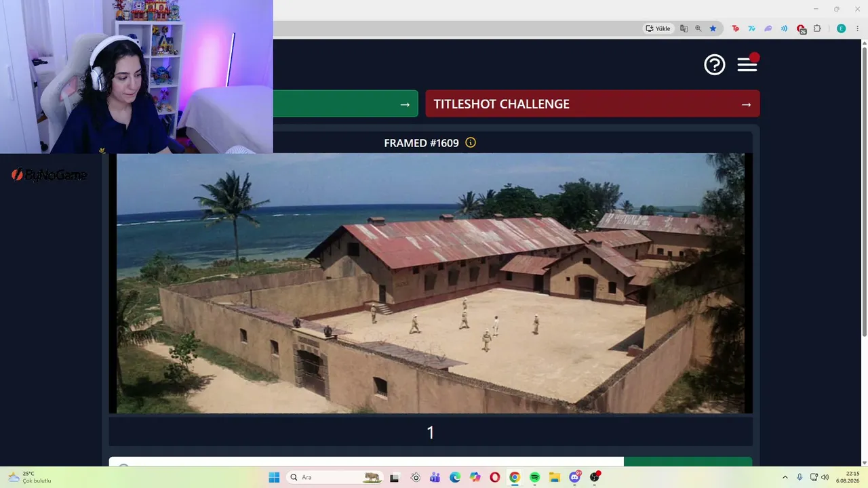Expand the hidden system tray icons chevron

coord(785,477)
